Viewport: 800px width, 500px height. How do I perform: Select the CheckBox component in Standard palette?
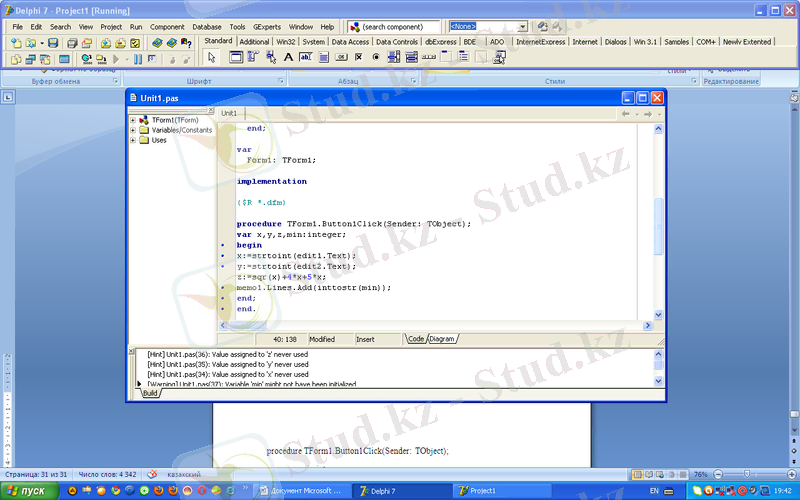(359, 57)
